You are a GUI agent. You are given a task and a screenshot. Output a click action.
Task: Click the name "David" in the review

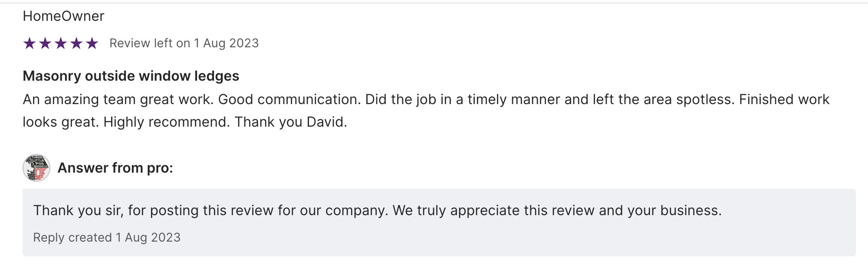[325, 122]
